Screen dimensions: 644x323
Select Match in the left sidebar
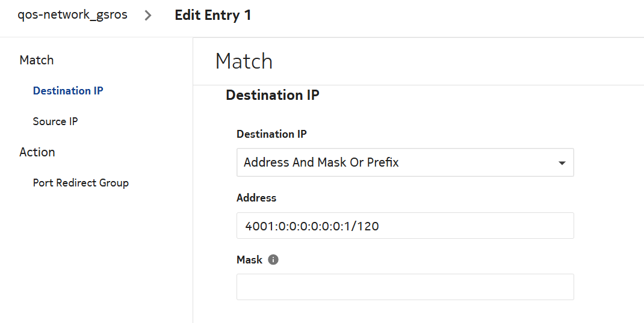37,60
